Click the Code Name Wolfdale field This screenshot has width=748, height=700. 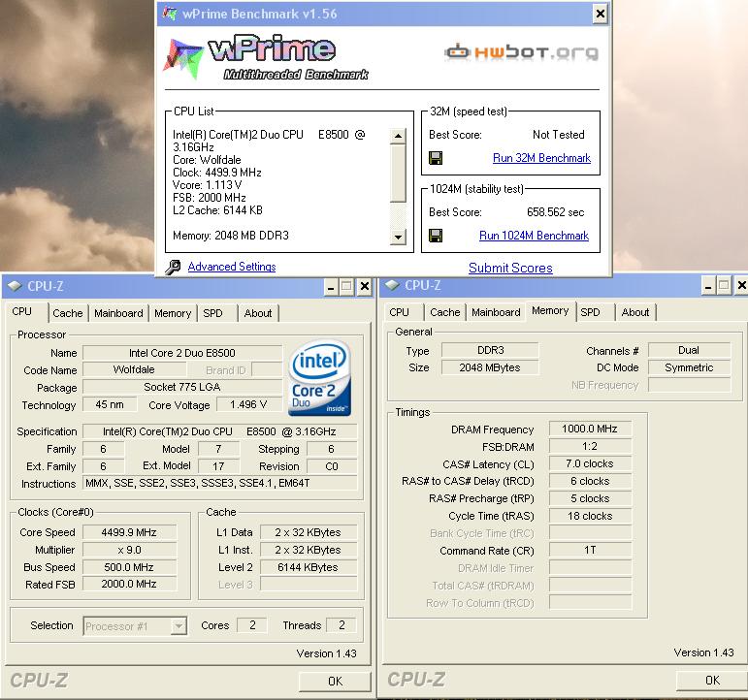click(x=134, y=369)
